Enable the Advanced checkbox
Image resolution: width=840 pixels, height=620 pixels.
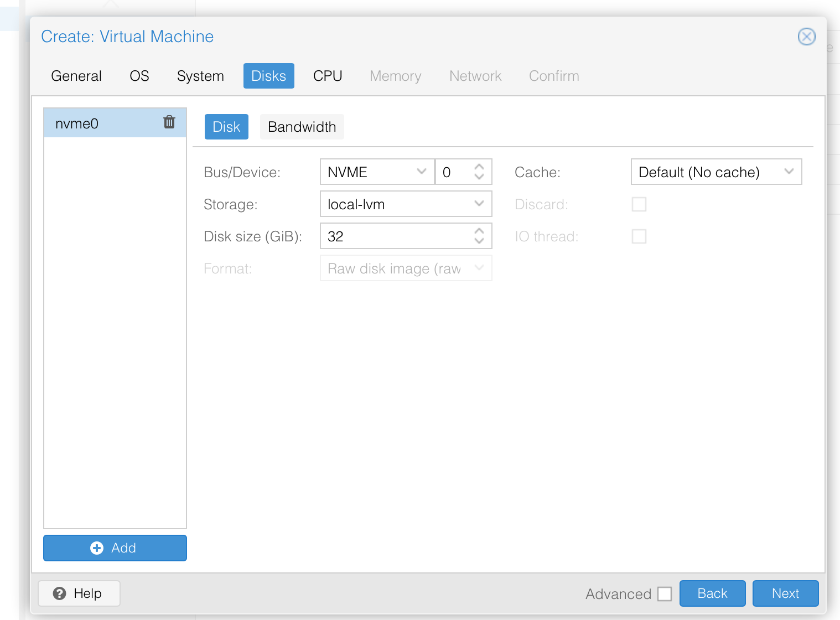pyautogui.click(x=665, y=594)
